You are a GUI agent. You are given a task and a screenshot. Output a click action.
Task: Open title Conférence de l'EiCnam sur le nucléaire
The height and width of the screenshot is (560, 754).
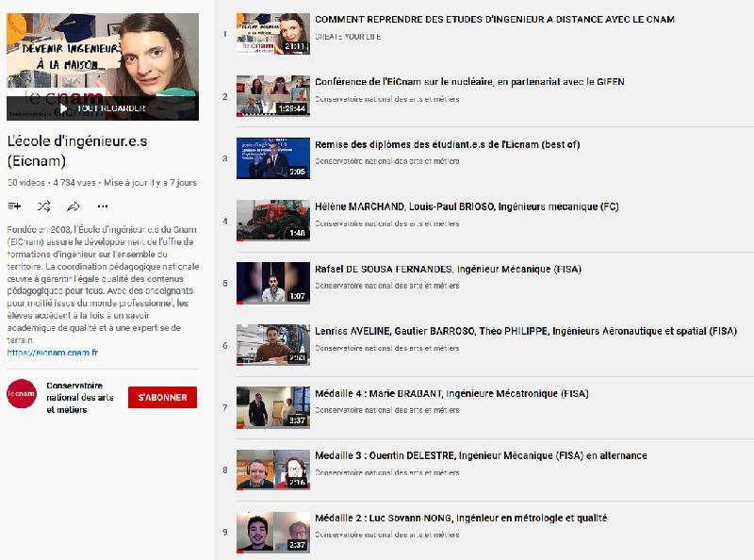point(469,82)
